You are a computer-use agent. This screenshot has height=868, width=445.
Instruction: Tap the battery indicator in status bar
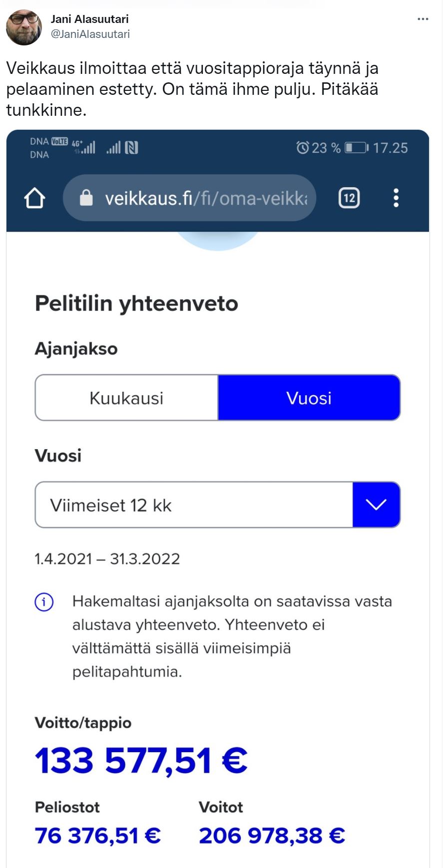[x=357, y=148]
